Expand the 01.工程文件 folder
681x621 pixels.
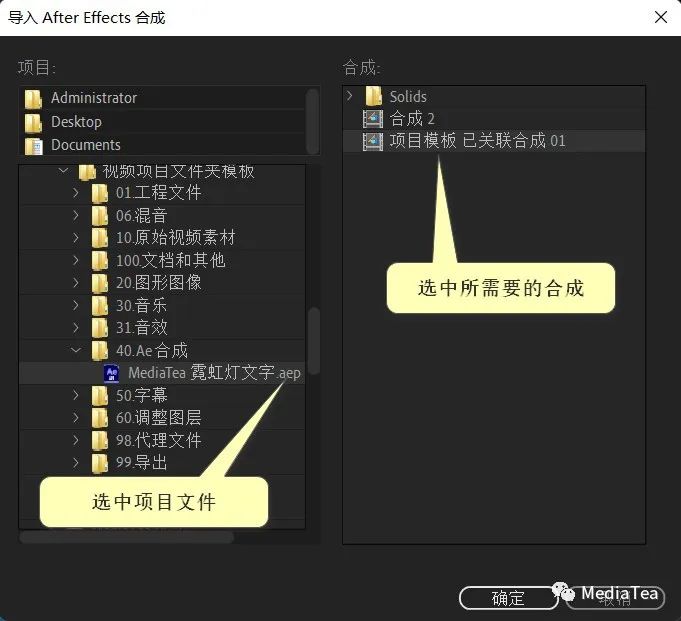[76, 192]
